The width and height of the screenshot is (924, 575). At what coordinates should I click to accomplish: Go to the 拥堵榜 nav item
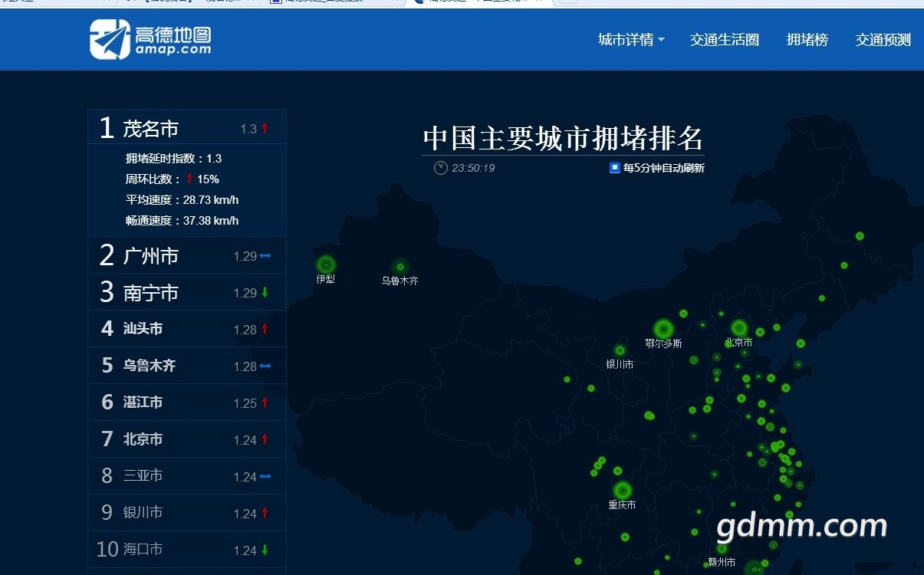[807, 40]
